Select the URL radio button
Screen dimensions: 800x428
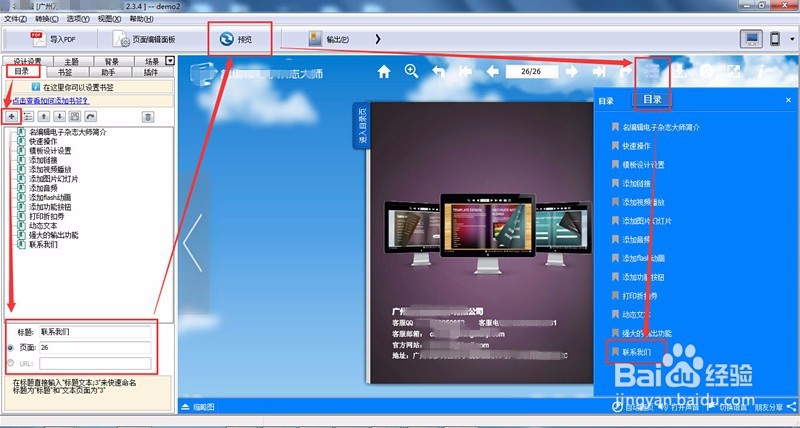pos(11,363)
